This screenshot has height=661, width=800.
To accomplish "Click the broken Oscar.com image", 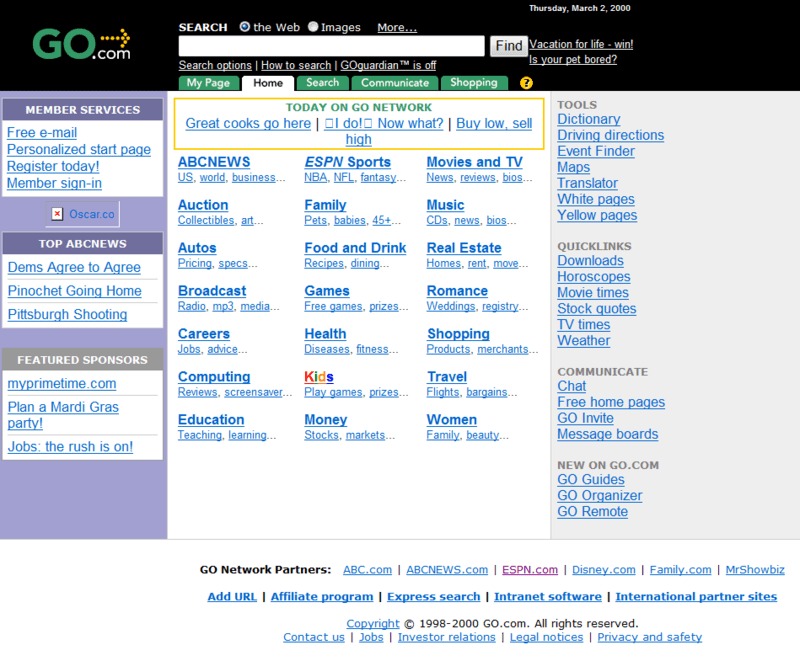I will 84,214.
